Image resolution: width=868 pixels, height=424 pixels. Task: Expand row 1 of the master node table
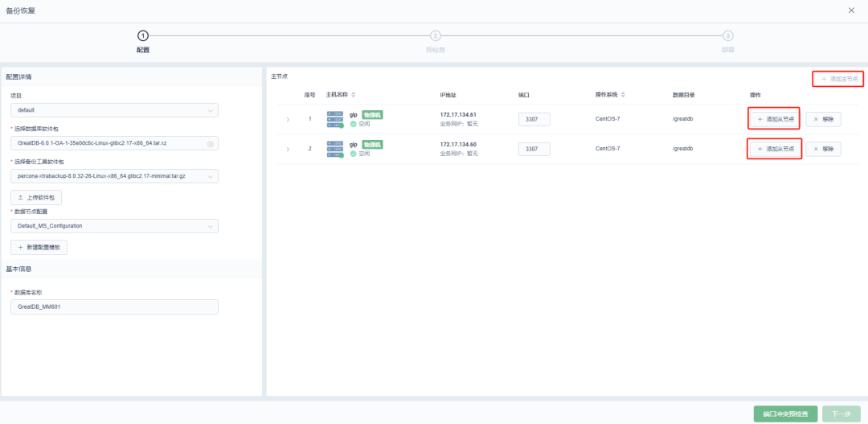tap(288, 120)
